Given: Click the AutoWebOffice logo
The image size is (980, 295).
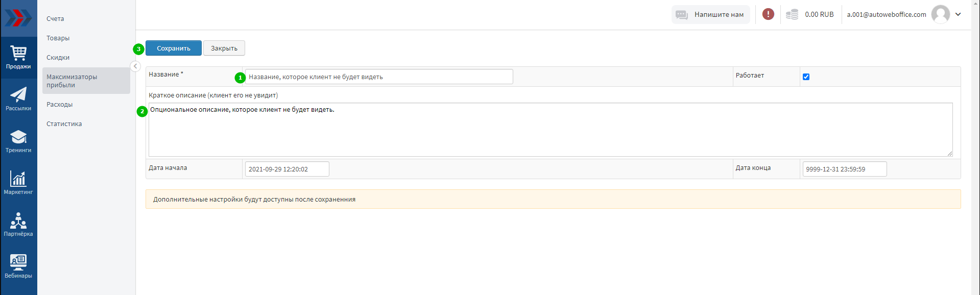Looking at the screenshot, I should click(x=18, y=18).
